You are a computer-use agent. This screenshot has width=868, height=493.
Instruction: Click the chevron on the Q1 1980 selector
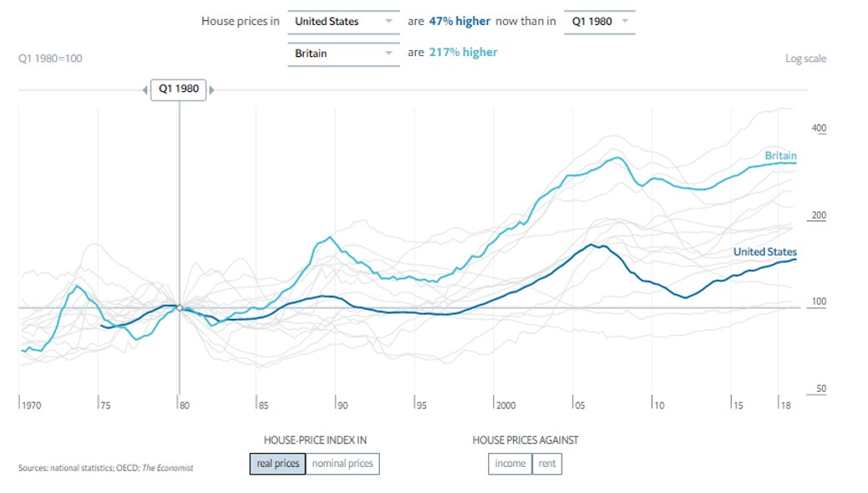point(624,22)
